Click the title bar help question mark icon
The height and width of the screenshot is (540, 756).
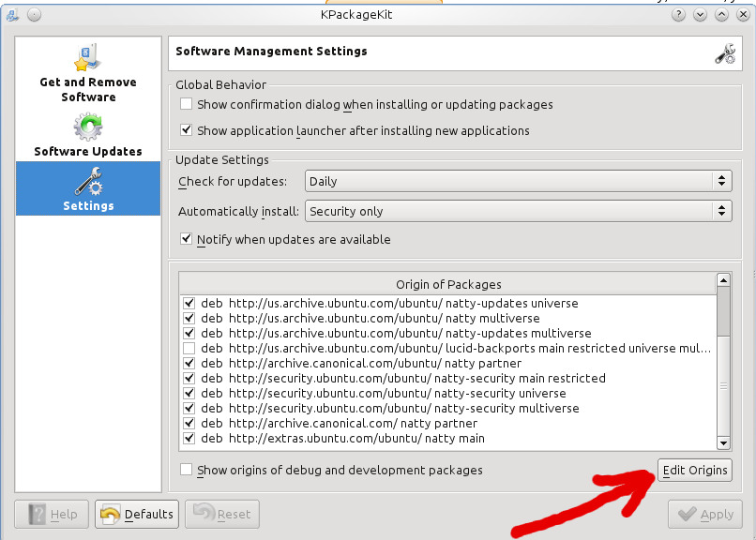click(x=678, y=15)
